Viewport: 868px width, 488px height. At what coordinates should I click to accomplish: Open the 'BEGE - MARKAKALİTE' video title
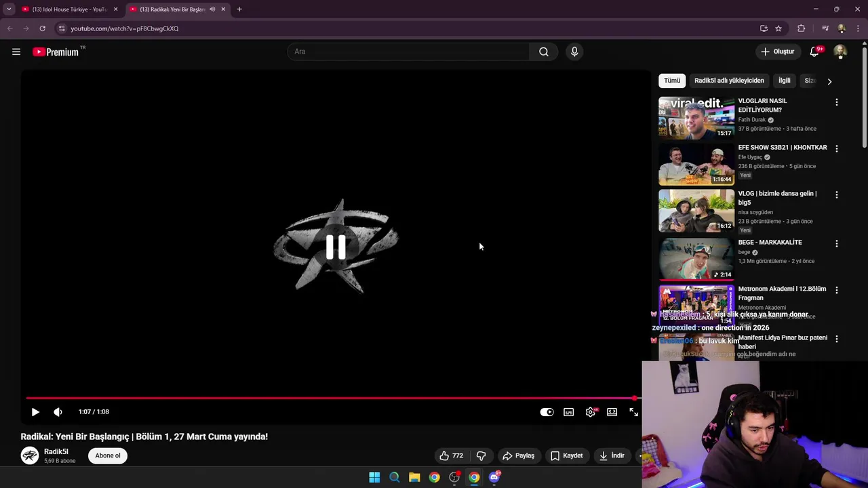coord(770,243)
